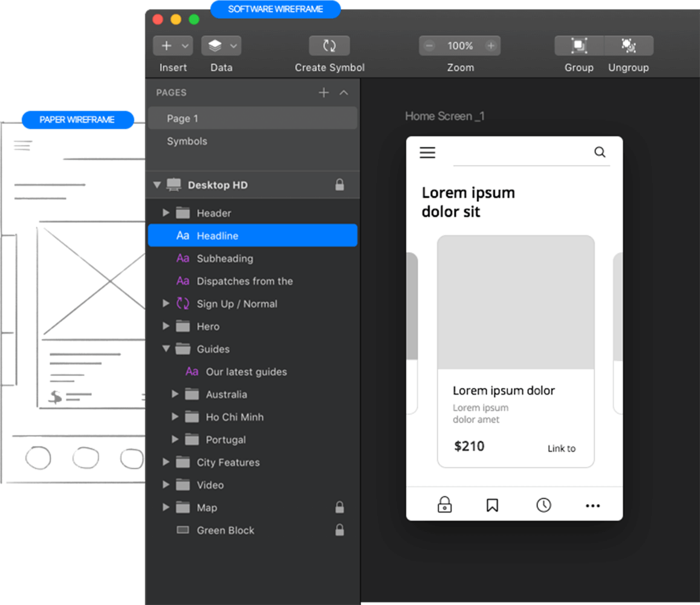Image resolution: width=700 pixels, height=605 pixels.
Task: Collapse the Guides group
Action: pyautogui.click(x=166, y=349)
